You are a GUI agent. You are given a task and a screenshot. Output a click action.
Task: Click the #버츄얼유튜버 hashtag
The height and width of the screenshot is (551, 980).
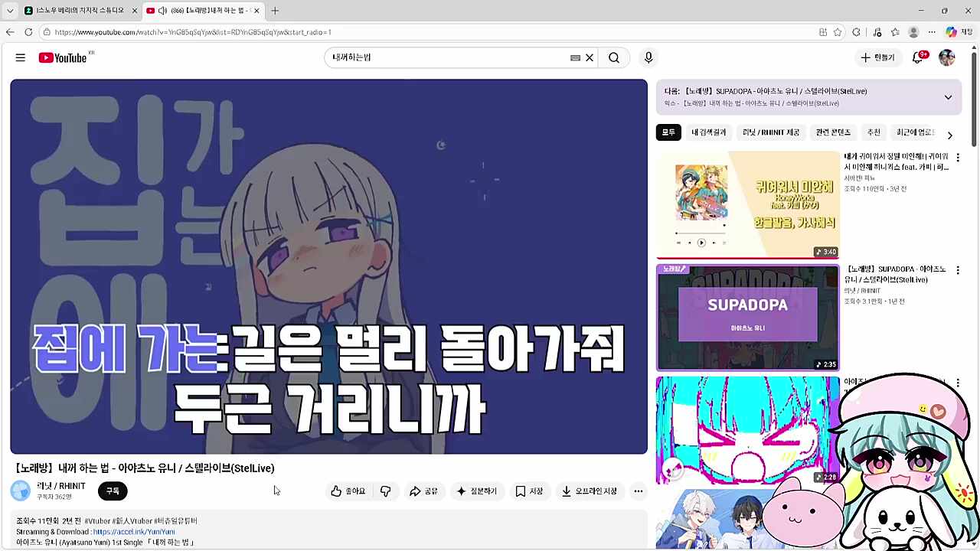(175, 521)
